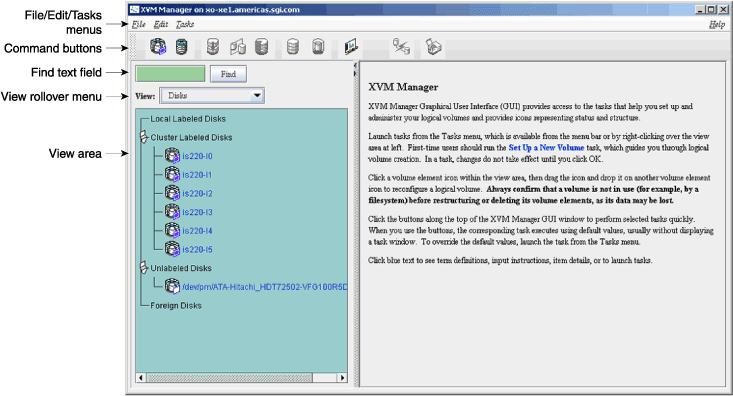
Task: Collapse the Unlabeled Disks tree node
Action: (144, 267)
